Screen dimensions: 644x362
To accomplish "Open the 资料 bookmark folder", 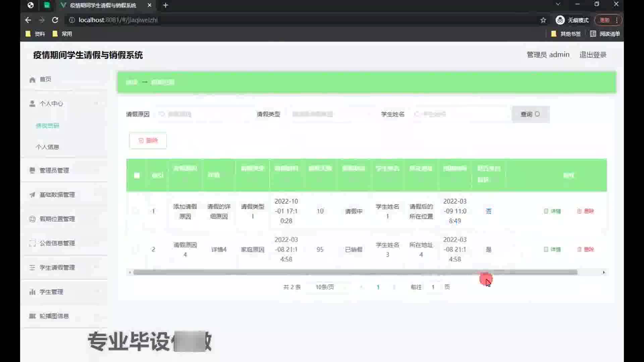I will pyautogui.click(x=35, y=34).
